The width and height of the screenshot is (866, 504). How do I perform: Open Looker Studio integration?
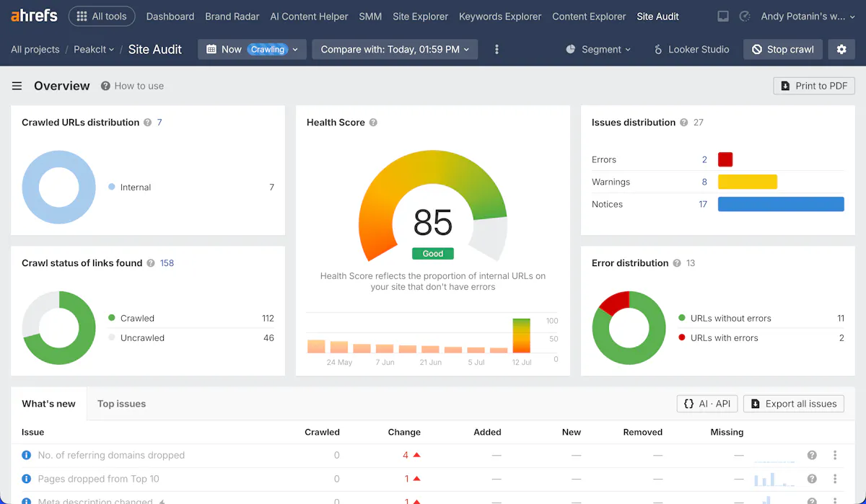click(691, 49)
